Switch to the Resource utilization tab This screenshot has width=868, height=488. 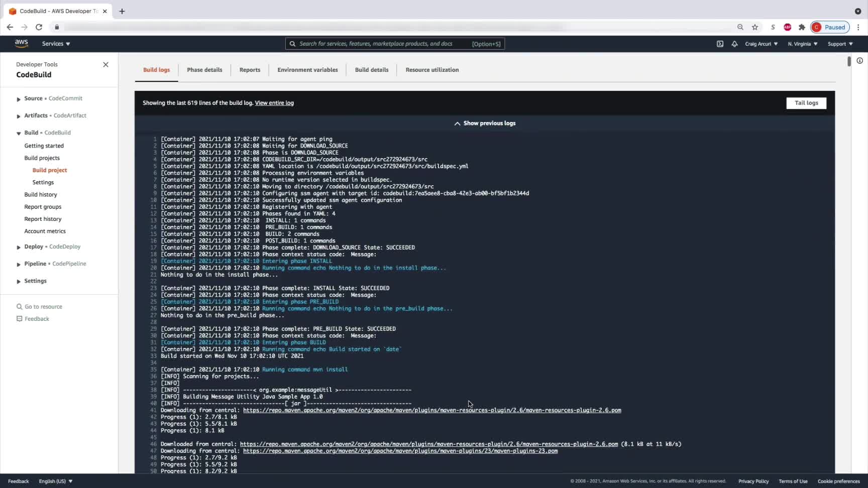pos(432,70)
